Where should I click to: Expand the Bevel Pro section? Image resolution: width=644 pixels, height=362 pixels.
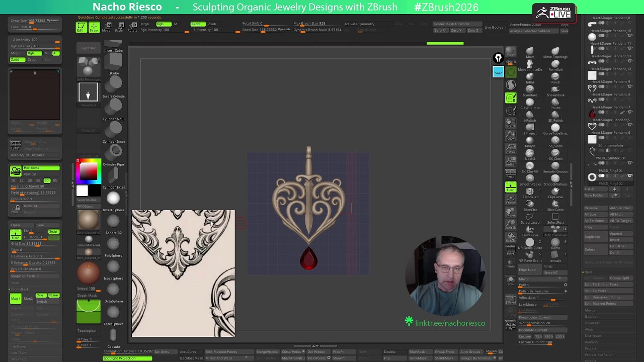tap(592, 323)
